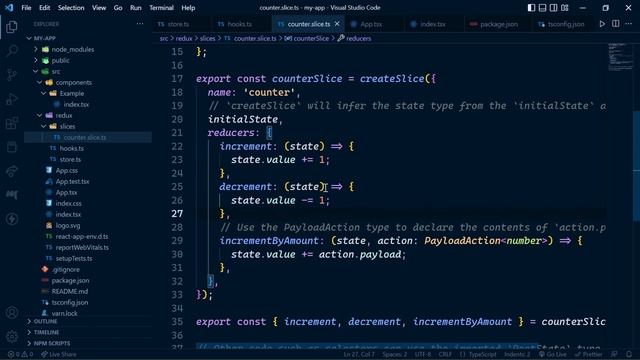Open editor More Actions ellipsis

pos(629,24)
